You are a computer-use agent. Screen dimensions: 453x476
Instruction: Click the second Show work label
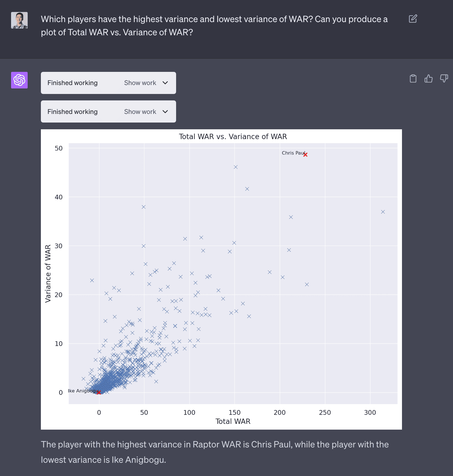pyautogui.click(x=140, y=112)
